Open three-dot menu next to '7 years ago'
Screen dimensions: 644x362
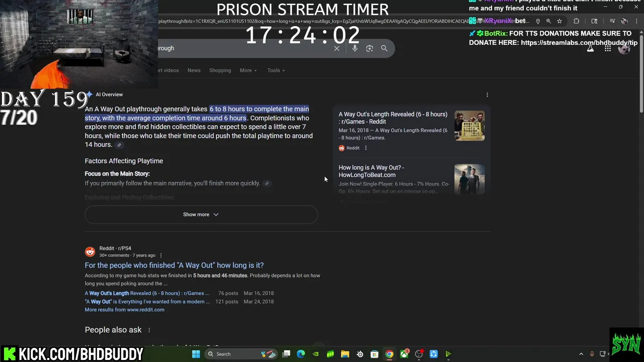(x=160, y=255)
